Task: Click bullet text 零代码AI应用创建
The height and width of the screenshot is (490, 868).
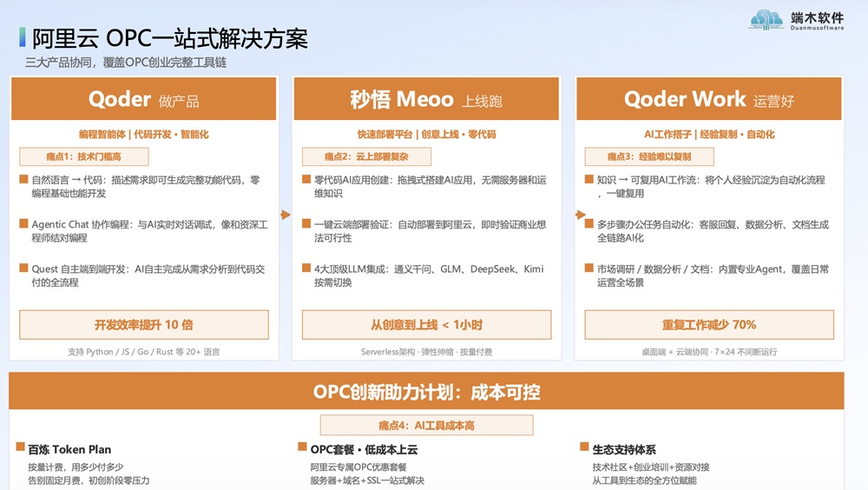Action: (352, 180)
